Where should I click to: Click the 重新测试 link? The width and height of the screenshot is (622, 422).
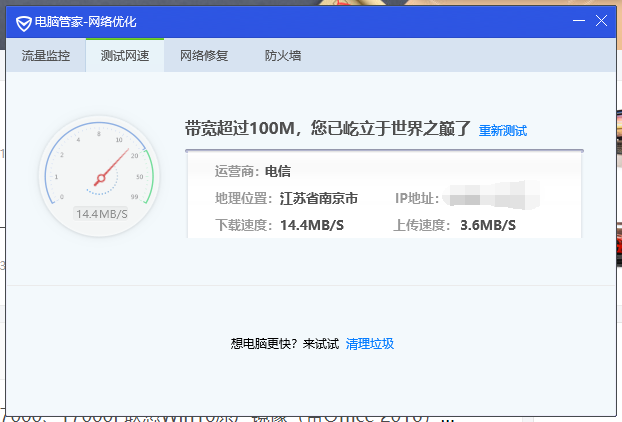pos(503,130)
